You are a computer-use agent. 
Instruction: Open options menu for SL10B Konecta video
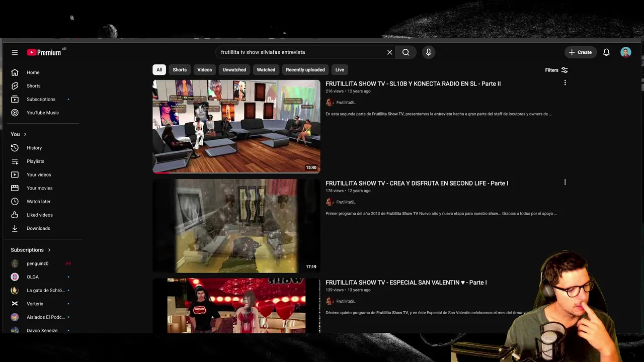click(565, 83)
